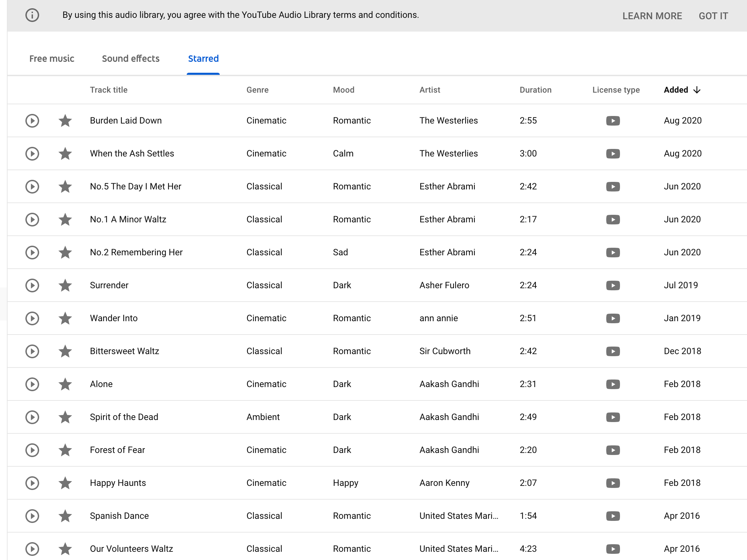Click license icon in Alone row
The width and height of the screenshot is (747, 560).
(613, 384)
